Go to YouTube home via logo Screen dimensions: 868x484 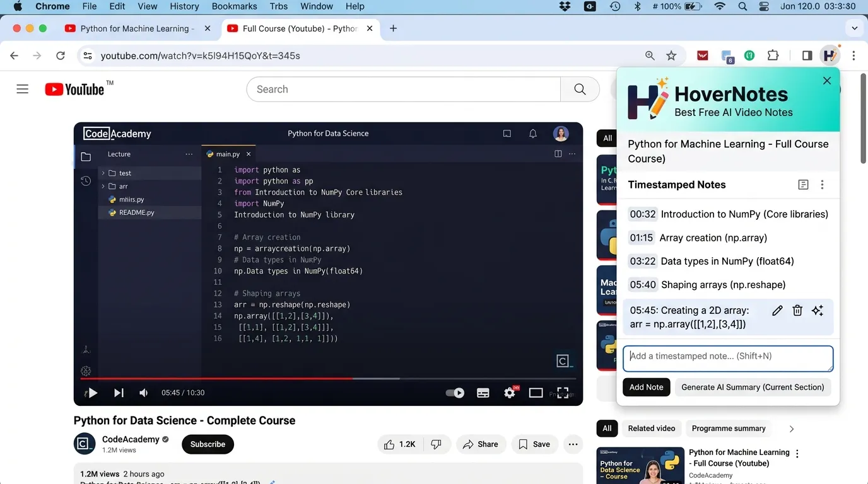(74, 89)
